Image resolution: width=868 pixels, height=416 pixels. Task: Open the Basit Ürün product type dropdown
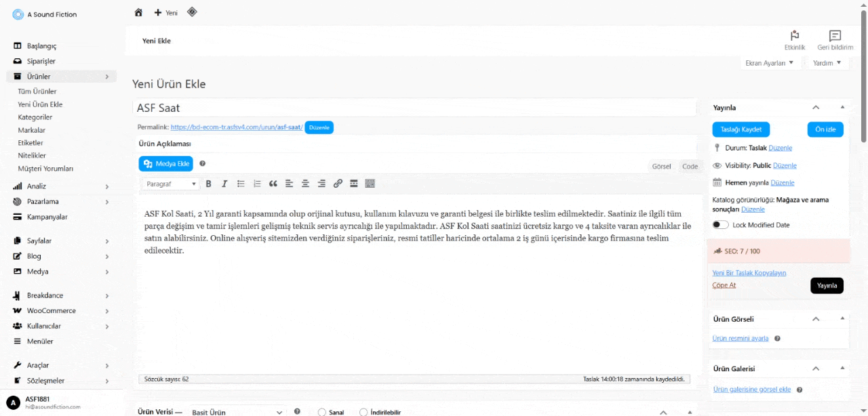237,412
